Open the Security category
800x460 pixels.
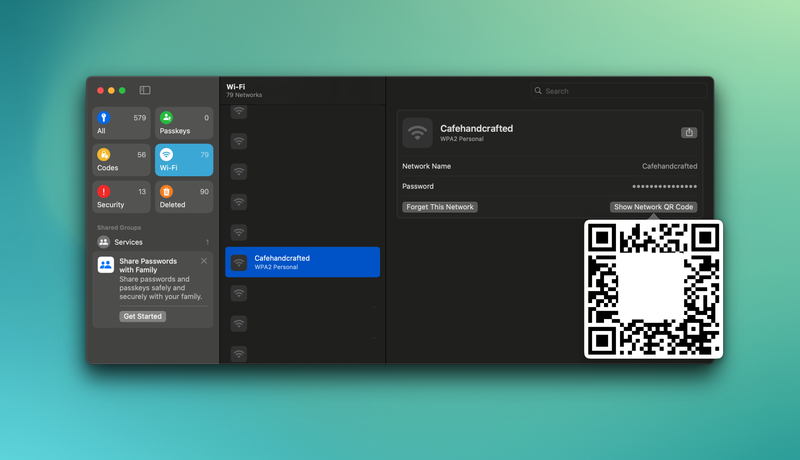pos(121,197)
